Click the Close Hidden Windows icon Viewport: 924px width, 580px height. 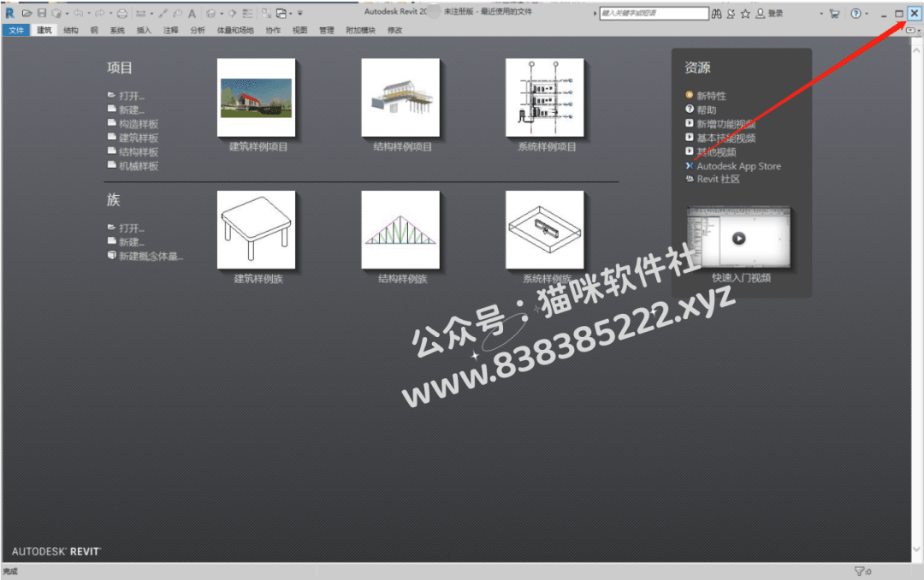tap(266, 13)
